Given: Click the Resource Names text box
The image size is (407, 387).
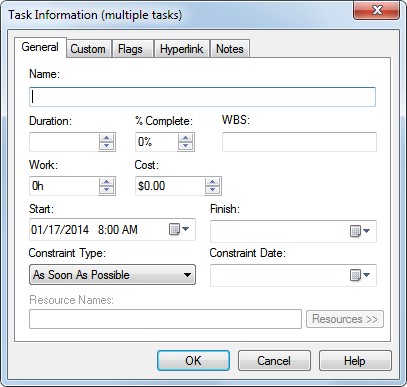Looking at the screenshot, I should tap(165, 319).
